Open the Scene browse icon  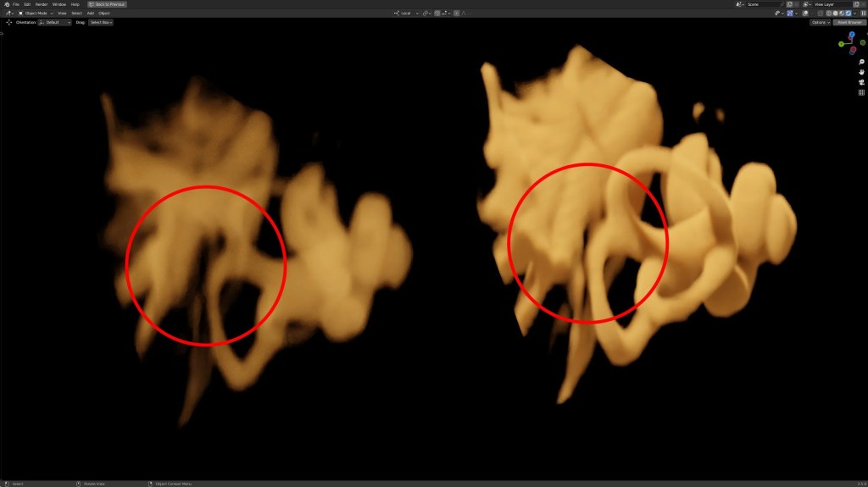pos(739,4)
